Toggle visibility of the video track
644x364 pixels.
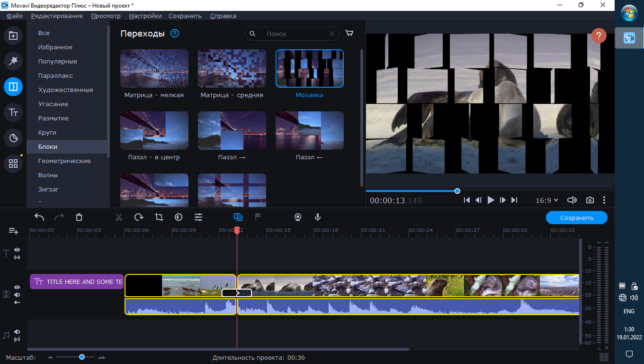17,287
